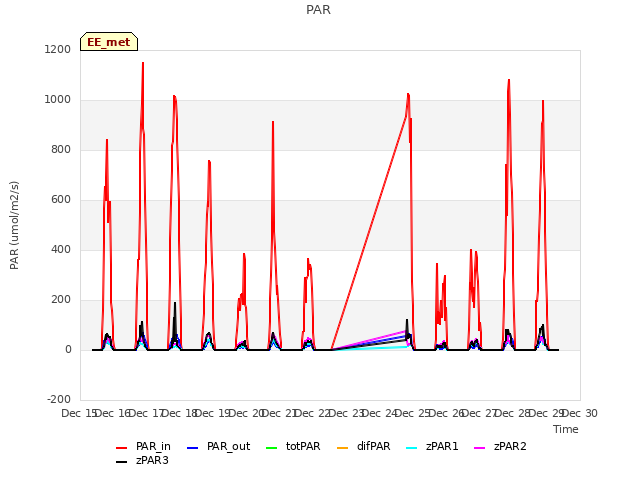This screenshot has height=480, width=640.
Task: Toggle the PAR_in legend entry
Action: pyautogui.click(x=143, y=447)
